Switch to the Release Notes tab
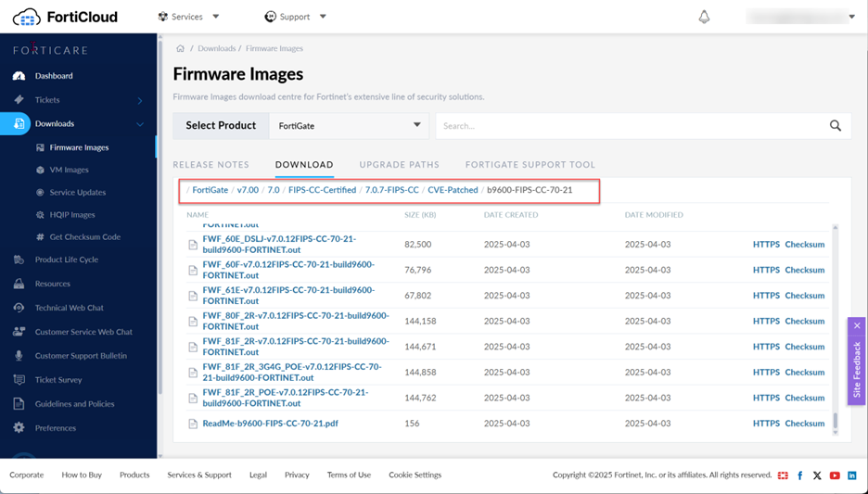Viewport: 868px width, 494px height. [211, 165]
